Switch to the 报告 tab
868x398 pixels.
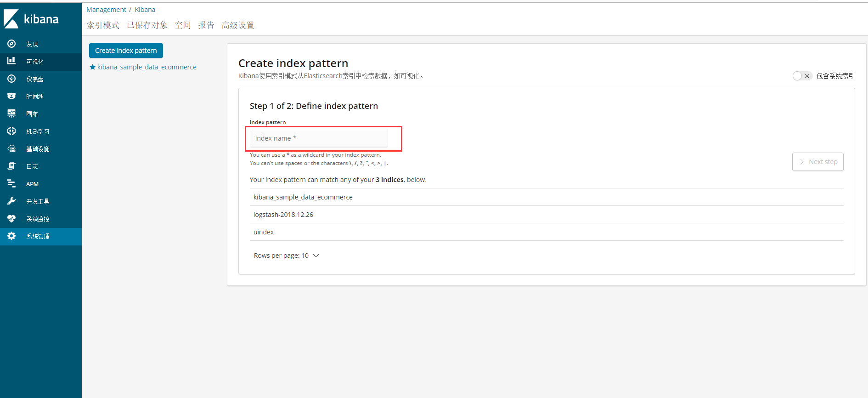tap(206, 25)
